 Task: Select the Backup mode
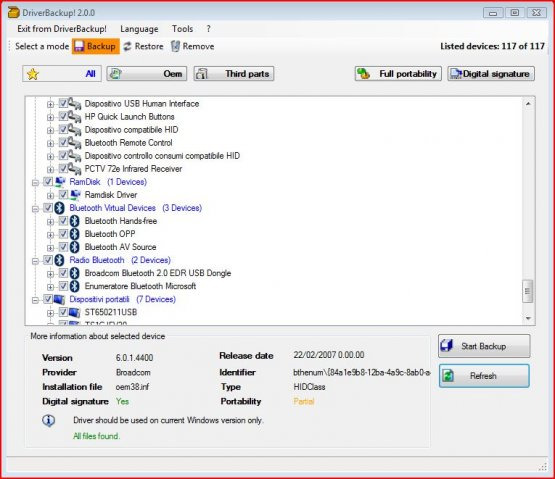96,46
